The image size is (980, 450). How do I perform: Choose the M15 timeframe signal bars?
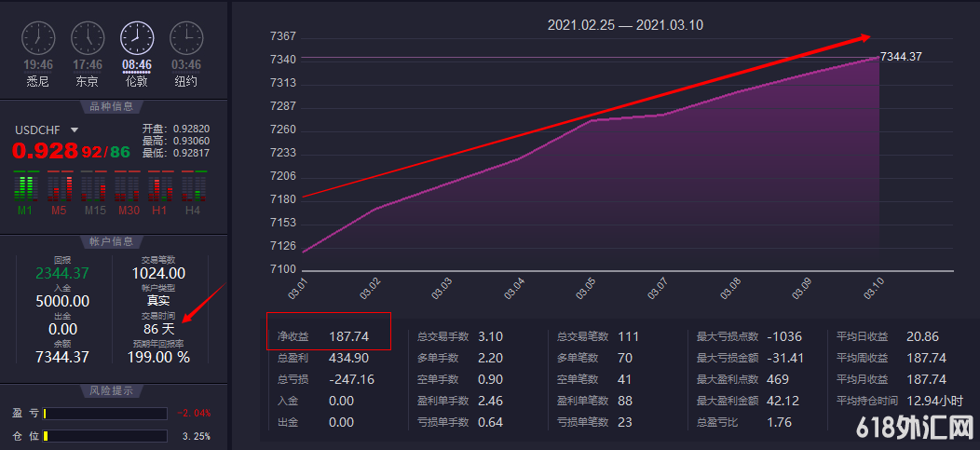(95, 187)
